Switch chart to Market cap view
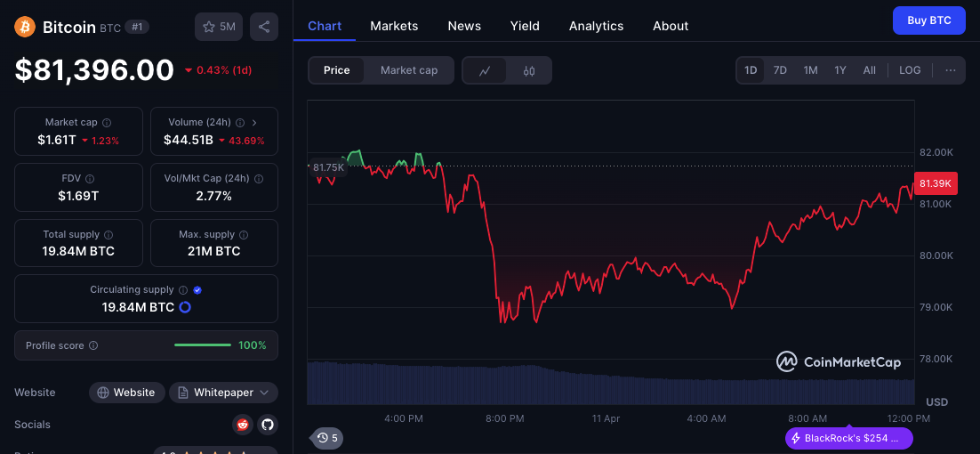980x454 pixels. point(409,70)
